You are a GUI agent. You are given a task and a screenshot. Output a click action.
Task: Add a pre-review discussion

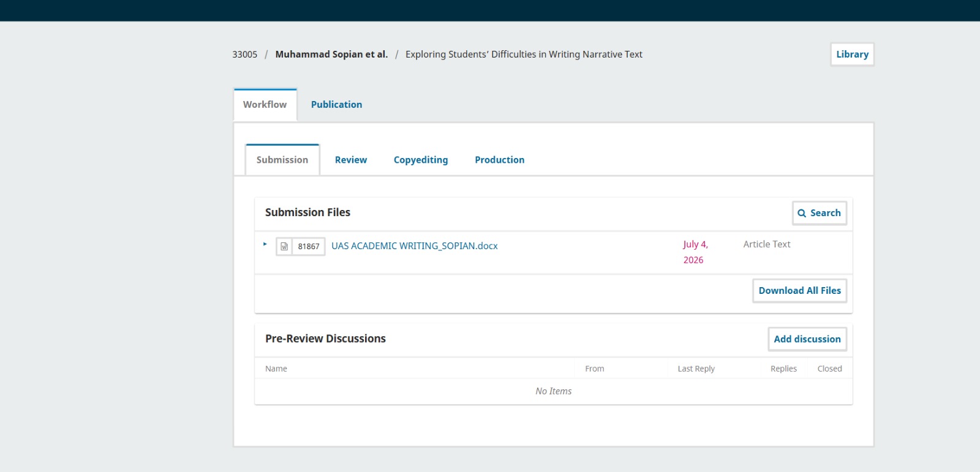point(807,339)
